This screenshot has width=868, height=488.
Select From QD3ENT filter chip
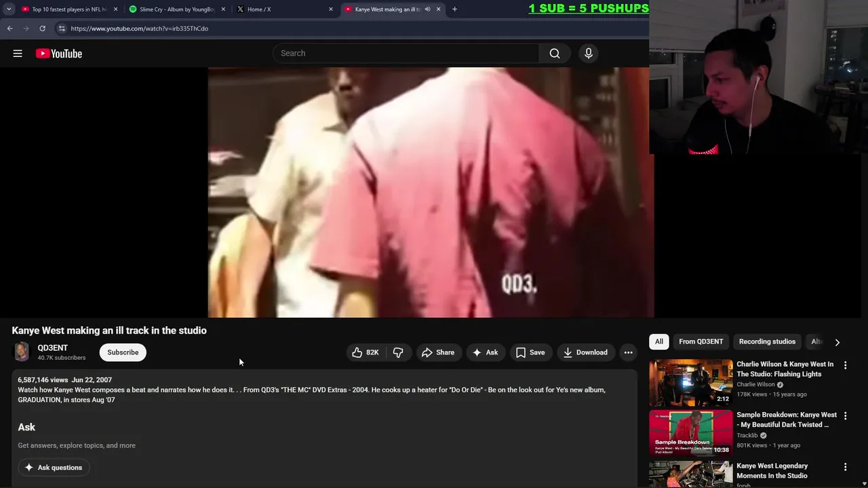pos(701,342)
